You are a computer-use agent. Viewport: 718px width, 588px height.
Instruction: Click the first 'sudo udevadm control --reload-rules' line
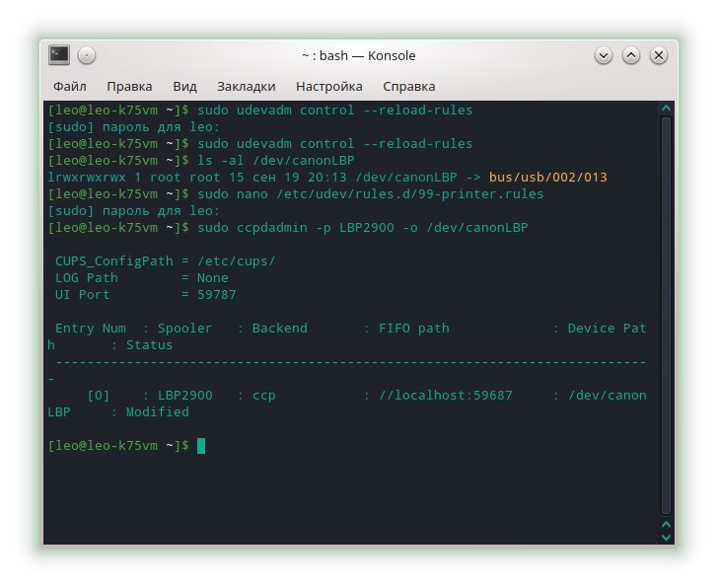[x=334, y=110]
